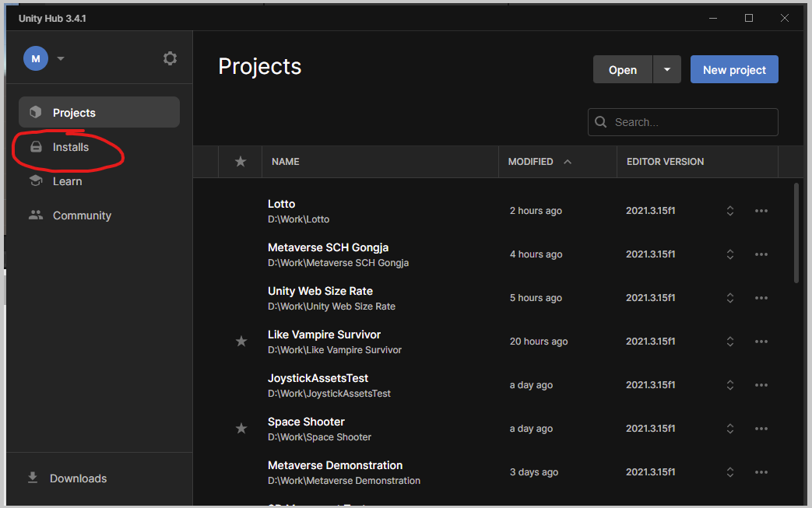Select the Projects sidebar item
Image resolution: width=812 pixels, height=508 pixels.
pyautogui.click(x=99, y=112)
